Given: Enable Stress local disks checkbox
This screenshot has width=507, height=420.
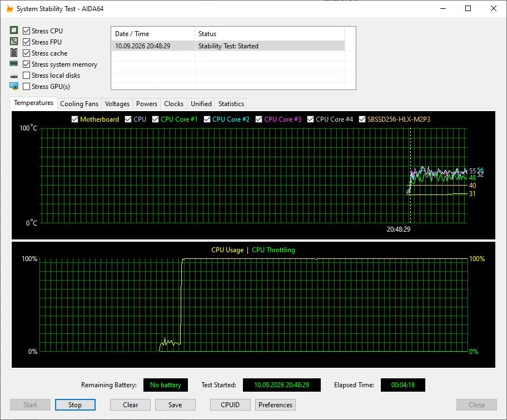Looking at the screenshot, I should pyautogui.click(x=27, y=75).
